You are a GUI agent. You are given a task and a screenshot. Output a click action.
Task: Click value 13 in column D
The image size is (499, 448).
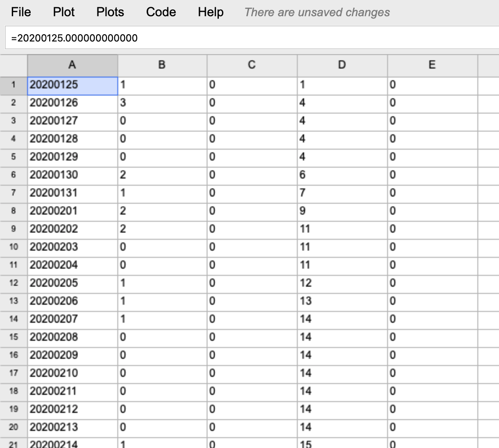coord(342,302)
